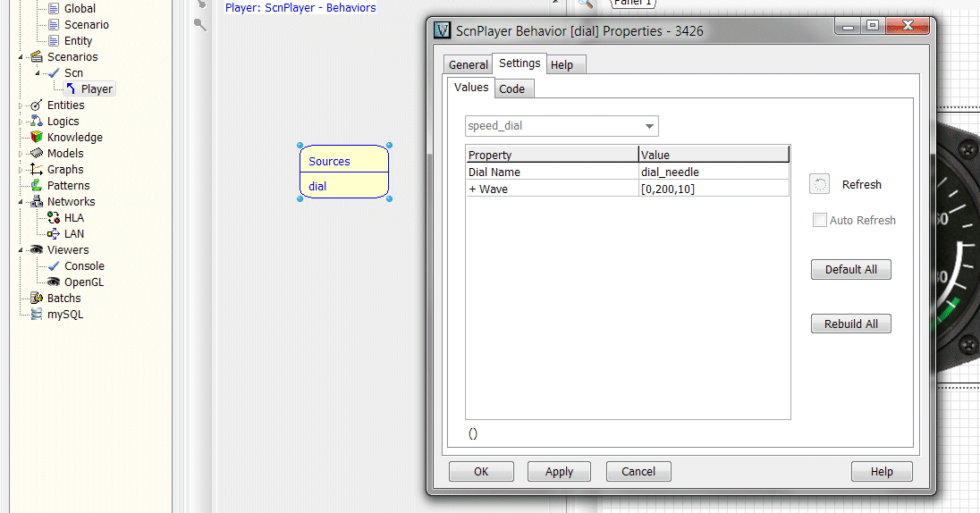Select the OpenGL viewer tree item
Screen dimensions: 980x513
[83, 282]
